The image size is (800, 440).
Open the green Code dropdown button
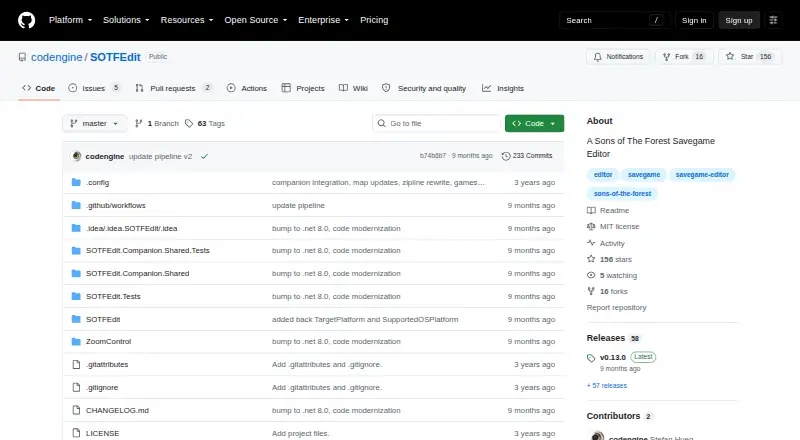[x=534, y=124]
